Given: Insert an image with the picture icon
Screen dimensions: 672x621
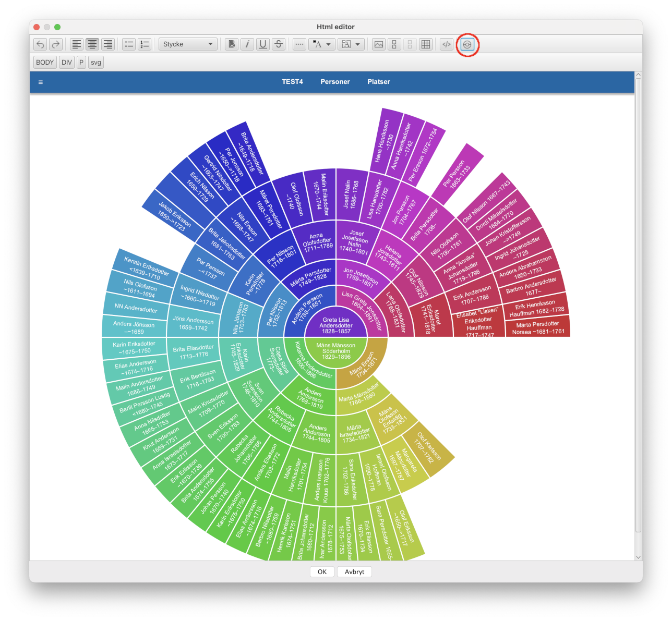Looking at the screenshot, I should (x=379, y=44).
